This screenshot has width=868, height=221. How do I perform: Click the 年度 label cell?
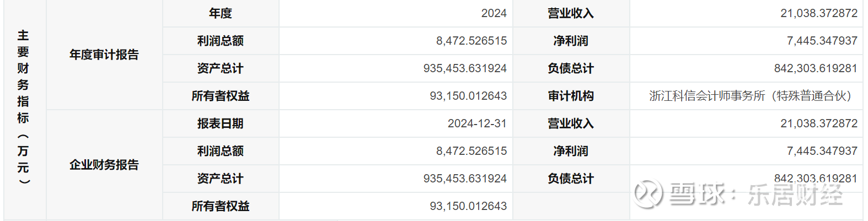(221, 13)
